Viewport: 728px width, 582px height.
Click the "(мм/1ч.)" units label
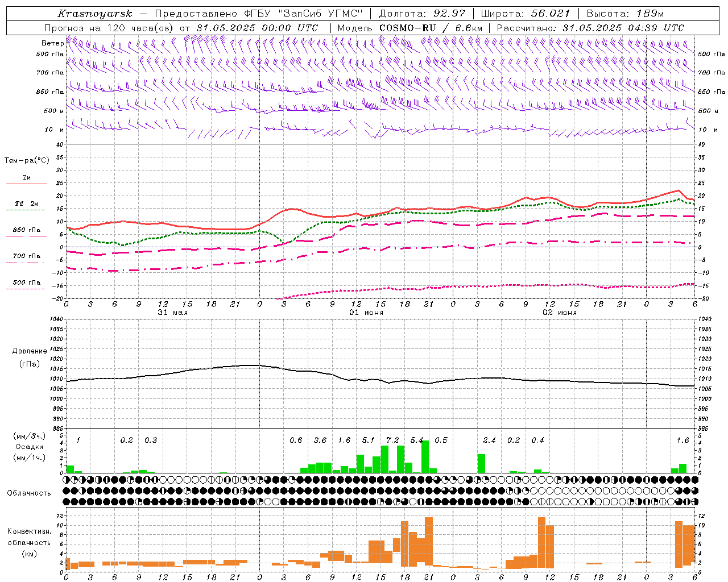(x=30, y=458)
